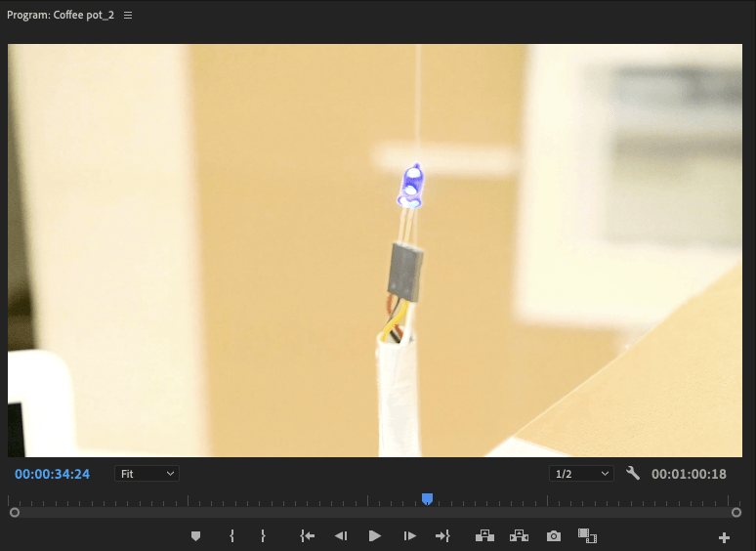Open the wrench settings menu

[632, 474]
